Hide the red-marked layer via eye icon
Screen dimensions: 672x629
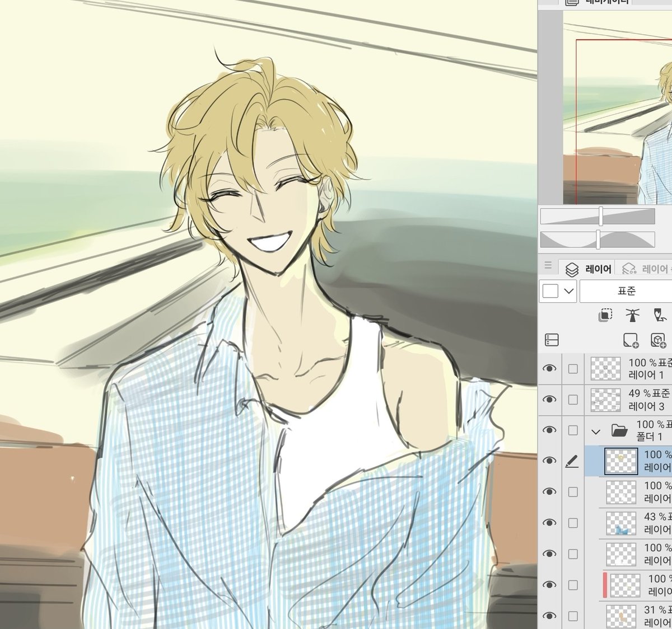click(550, 585)
